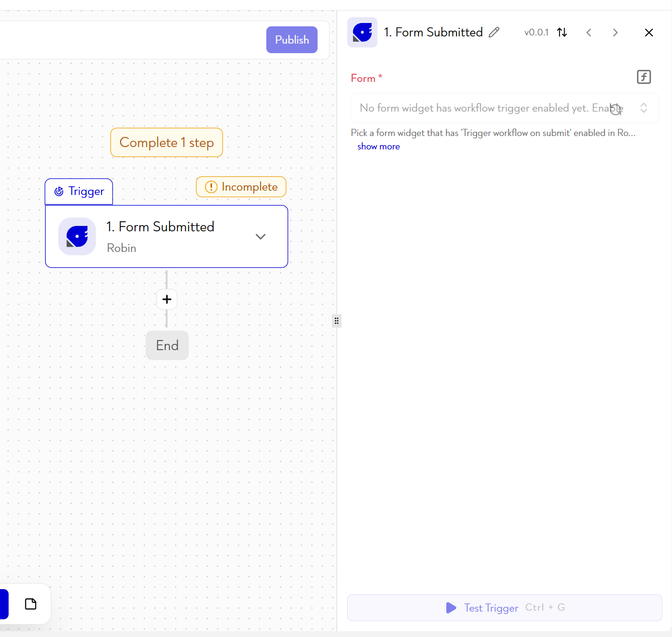Click the Robin app icon in the panel header
Screen dimensions: 672x637
[362, 33]
